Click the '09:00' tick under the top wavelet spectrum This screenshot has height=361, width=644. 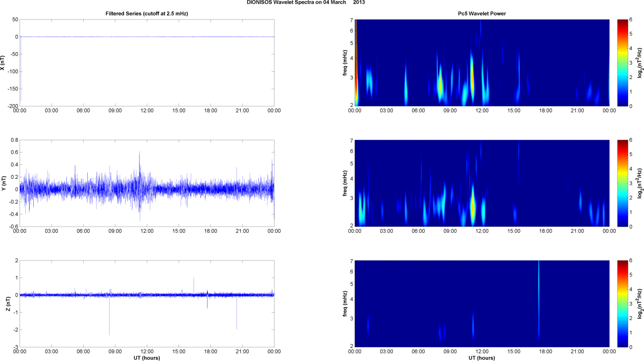[450, 111]
